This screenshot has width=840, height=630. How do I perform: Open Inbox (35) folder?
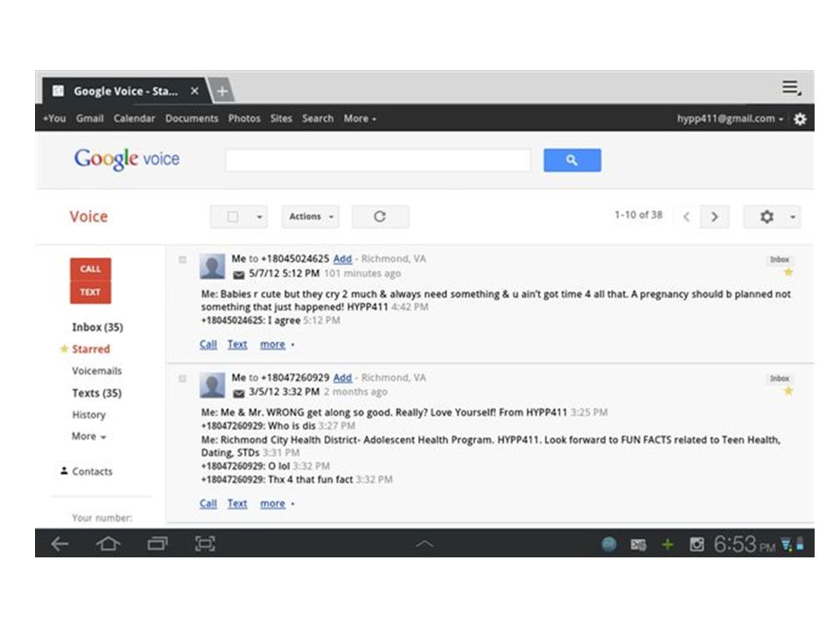(97, 326)
